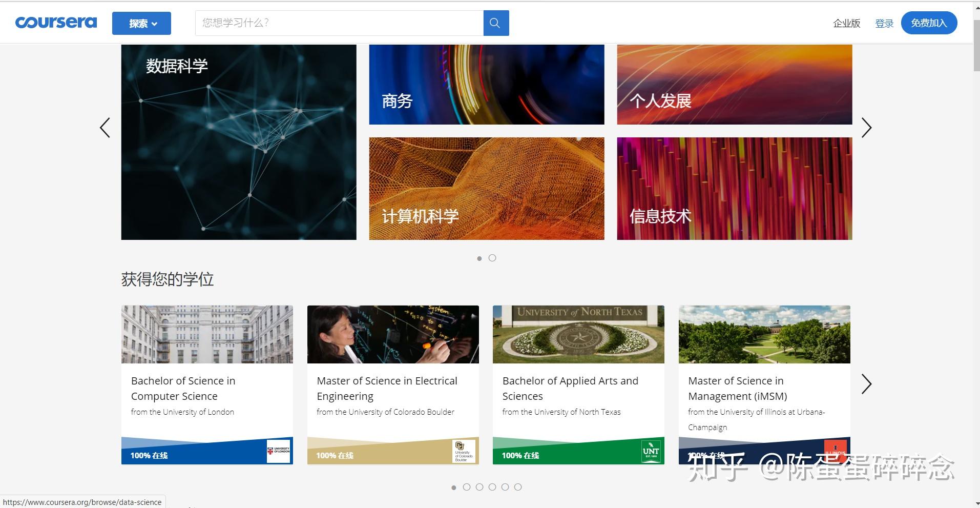
Task: Click the Coursera logo
Action: tap(56, 23)
